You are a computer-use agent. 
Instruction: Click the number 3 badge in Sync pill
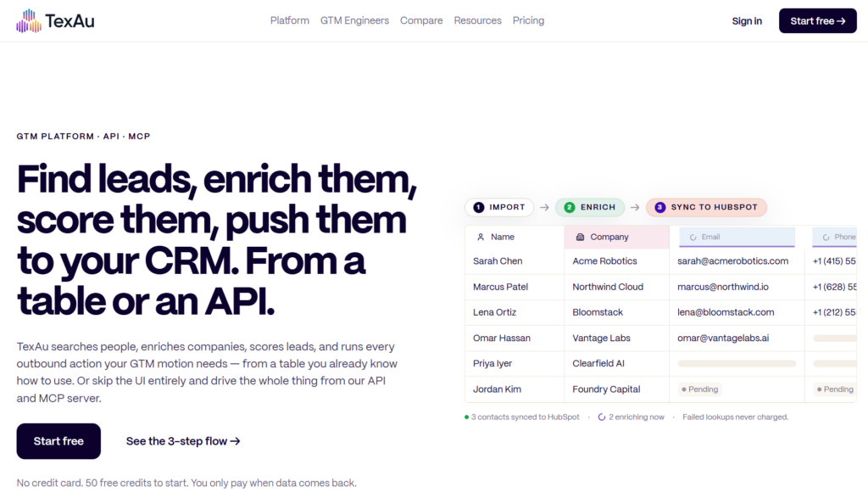coord(659,207)
